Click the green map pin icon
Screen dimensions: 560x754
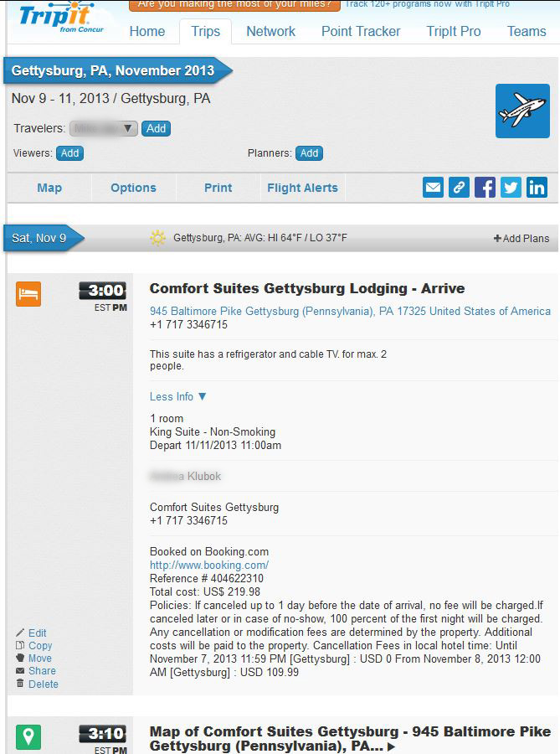coord(28,737)
